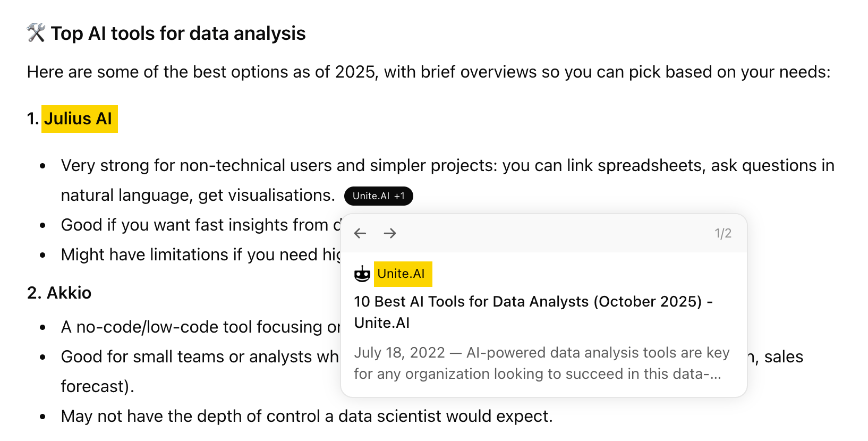Viewport: 868px width, 441px height.
Task: Click the bullet point beside the Akkio description
Action: pyautogui.click(x=42, y=327)
